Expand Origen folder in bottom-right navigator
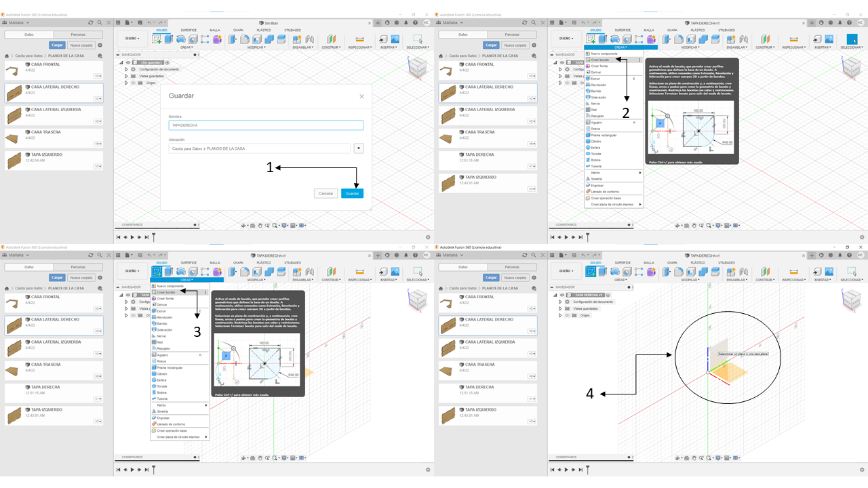Viewport: 868px width, 488px height. [x=559, y=315]
